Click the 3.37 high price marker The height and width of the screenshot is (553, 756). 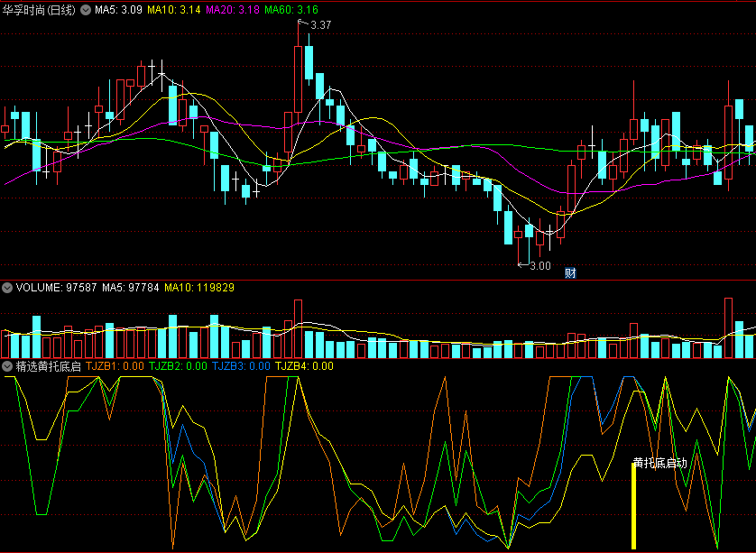[320, 25]
